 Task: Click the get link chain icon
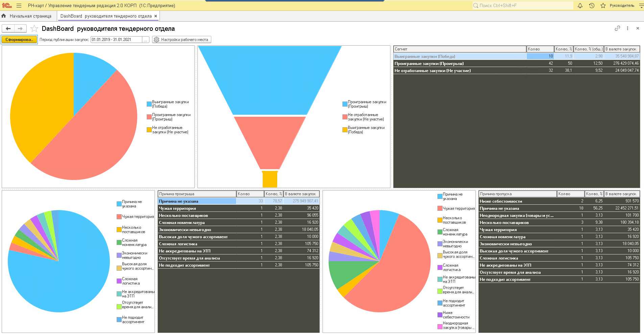tap(617, 28)
